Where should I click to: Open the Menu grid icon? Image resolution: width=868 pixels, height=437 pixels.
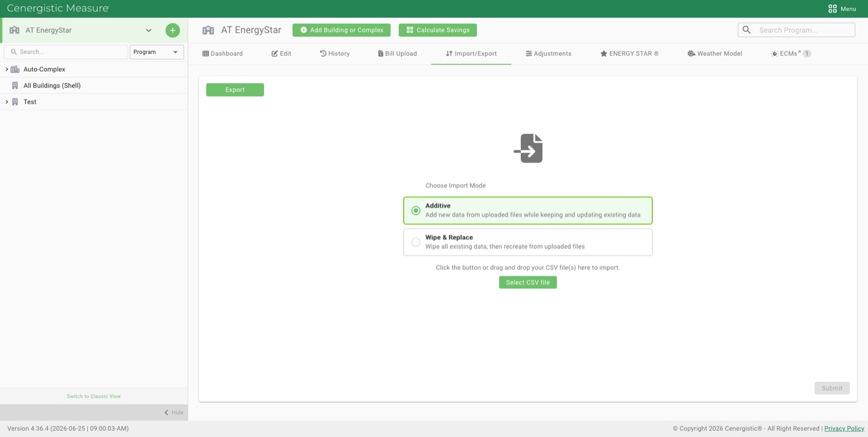833,9
